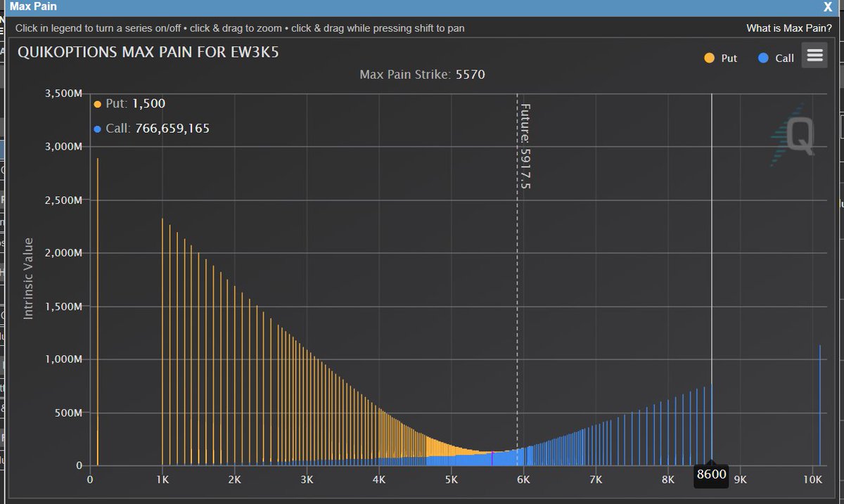Click the Max Pain Strike: 5570 subtitle

pos(422,74)
